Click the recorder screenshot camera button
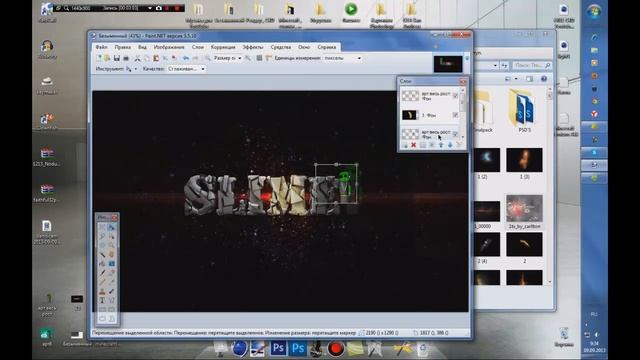 [x=159, y=8]
